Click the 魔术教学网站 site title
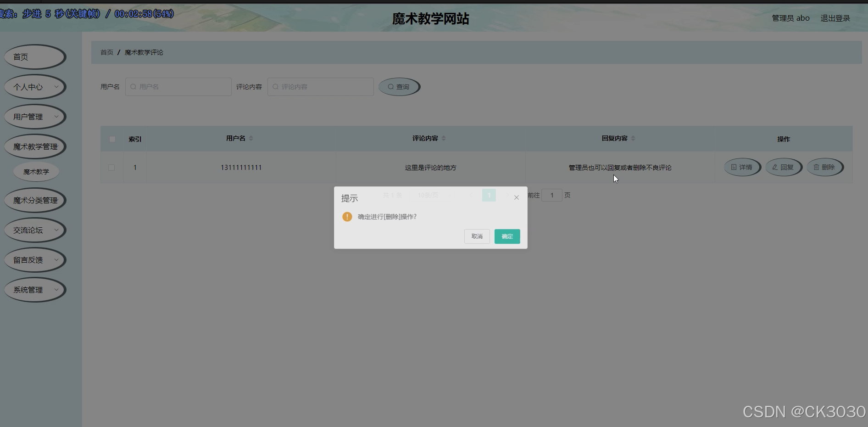868x427 pixels. click(x=430, y=19)
